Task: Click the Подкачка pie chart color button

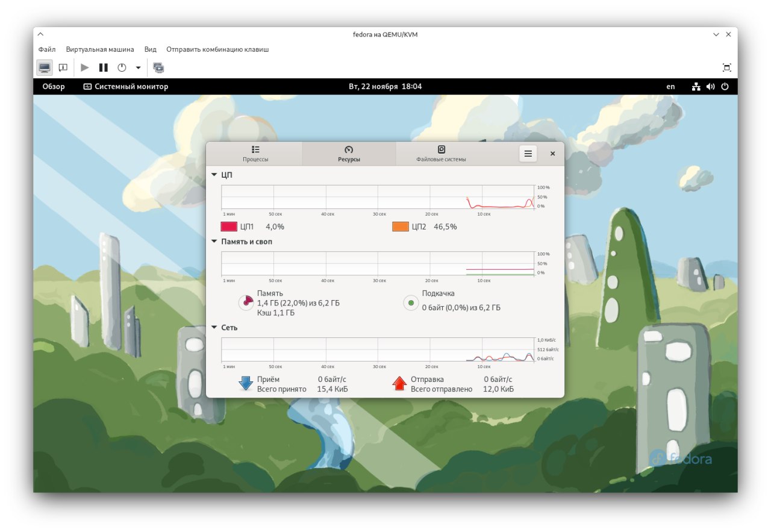Action: click(411, 302)
